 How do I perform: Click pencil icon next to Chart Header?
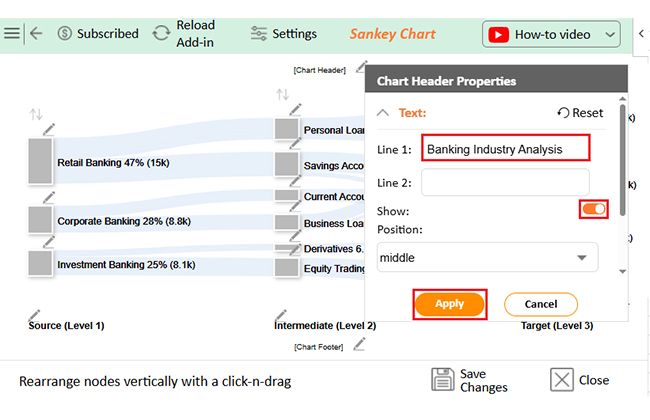[x=360, y=69]
